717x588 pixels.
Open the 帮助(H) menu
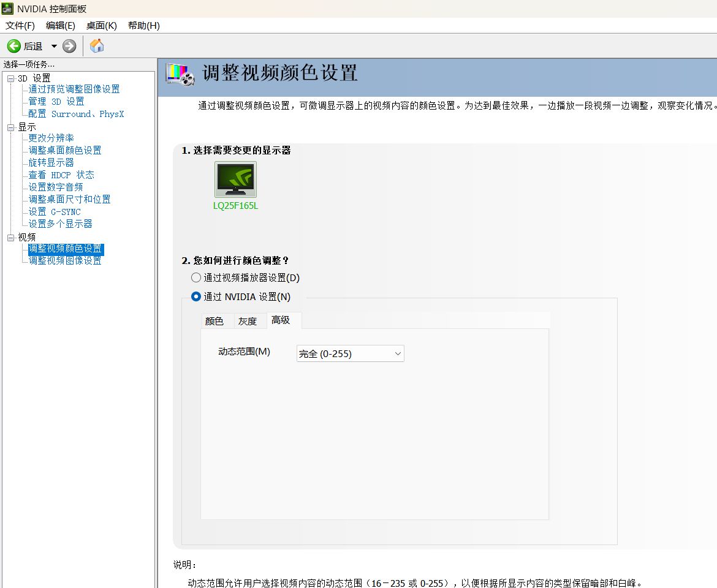tap(143, 26)
